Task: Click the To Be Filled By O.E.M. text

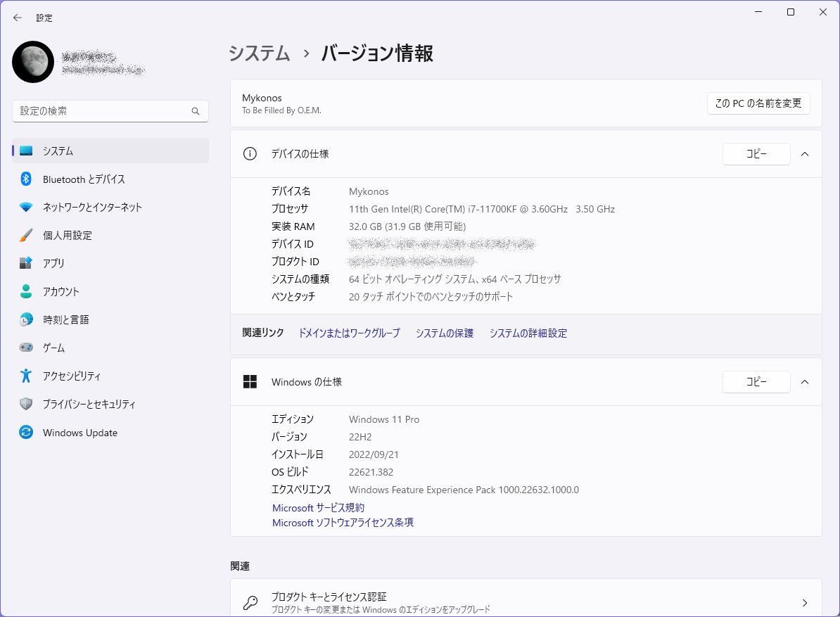Action: [x=282, y=110]
